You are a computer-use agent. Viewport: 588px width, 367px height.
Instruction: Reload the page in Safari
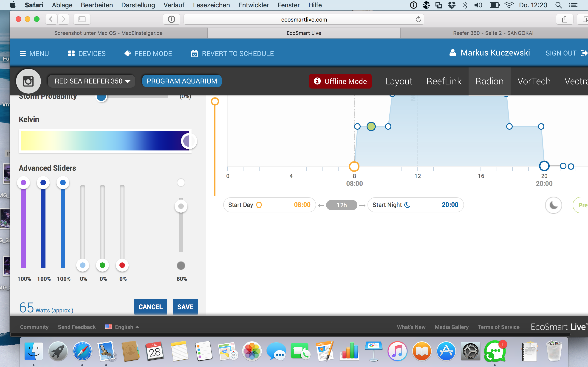pyautogui.click(x=418, y=19)
